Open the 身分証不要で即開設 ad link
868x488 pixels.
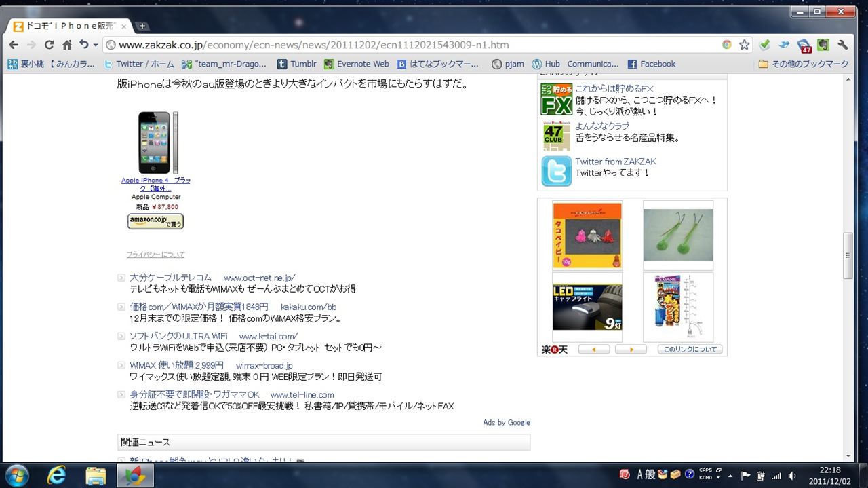coord(195,394)
